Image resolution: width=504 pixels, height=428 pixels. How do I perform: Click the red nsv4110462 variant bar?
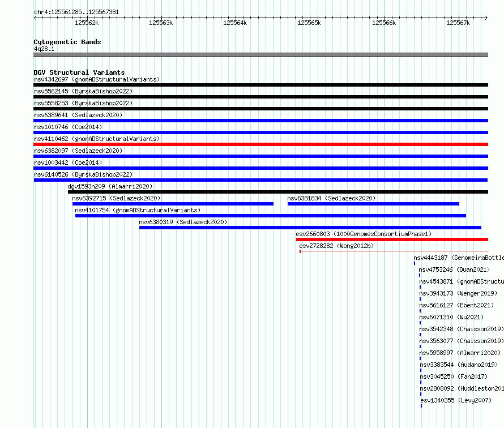[260, 144]
